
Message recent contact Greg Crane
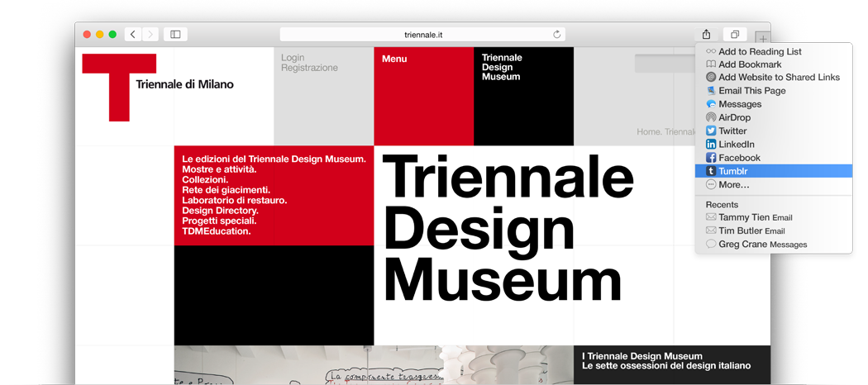pos(773,244)
